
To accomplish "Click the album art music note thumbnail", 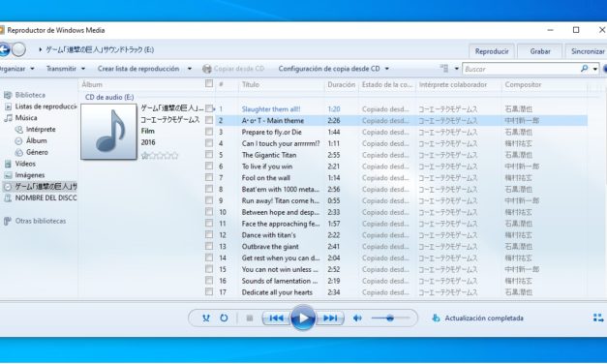I will point(108,132).
